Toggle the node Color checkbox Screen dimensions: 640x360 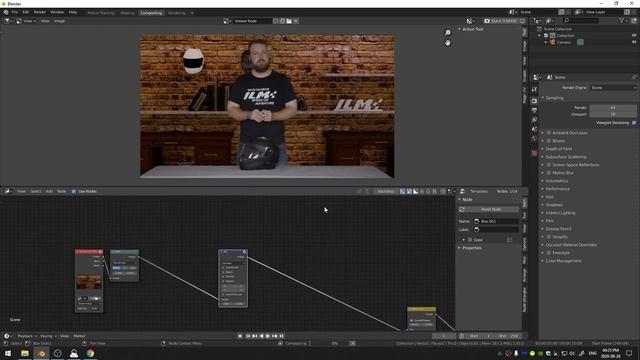pyautogui.click(x=470, y=240)
